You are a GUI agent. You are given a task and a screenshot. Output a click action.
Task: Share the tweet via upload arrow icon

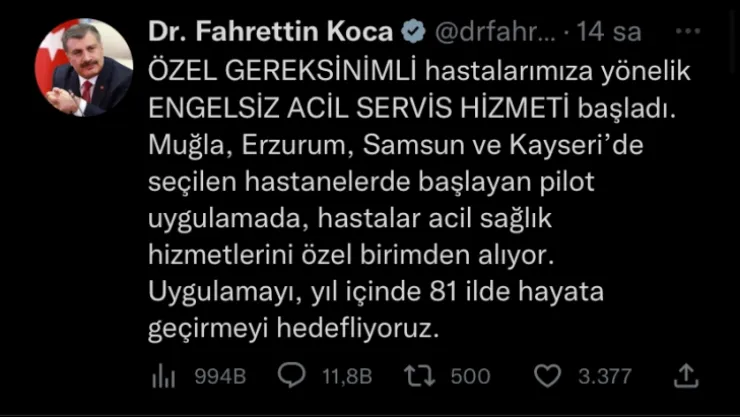pos(686,376)
